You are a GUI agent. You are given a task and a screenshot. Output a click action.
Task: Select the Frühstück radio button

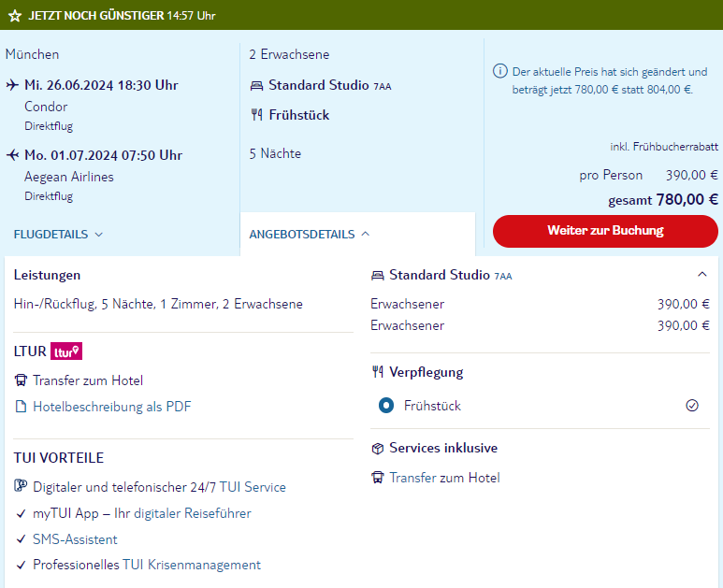(386, 406)
